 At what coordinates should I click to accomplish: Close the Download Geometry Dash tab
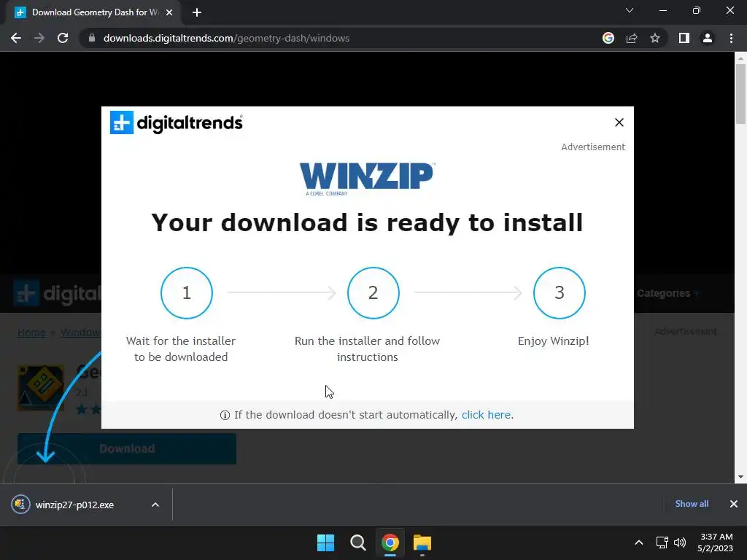tap(169, 12)
